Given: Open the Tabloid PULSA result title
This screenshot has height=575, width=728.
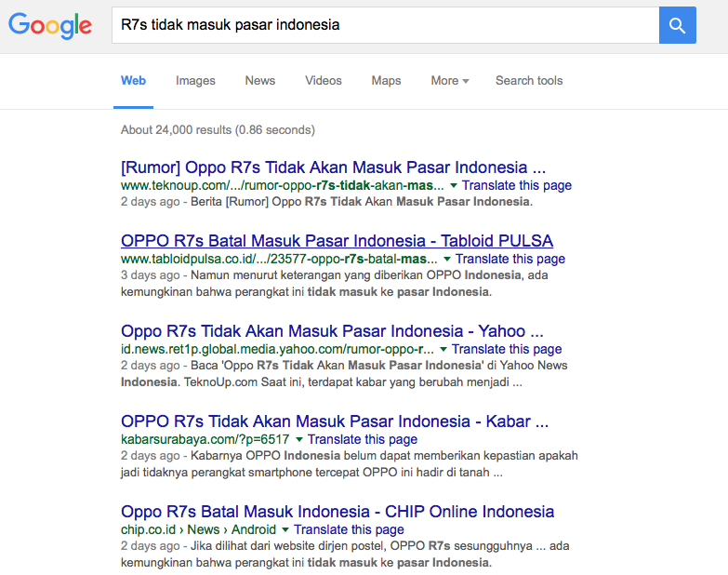Looking at the screenshot, I should 338,241.
